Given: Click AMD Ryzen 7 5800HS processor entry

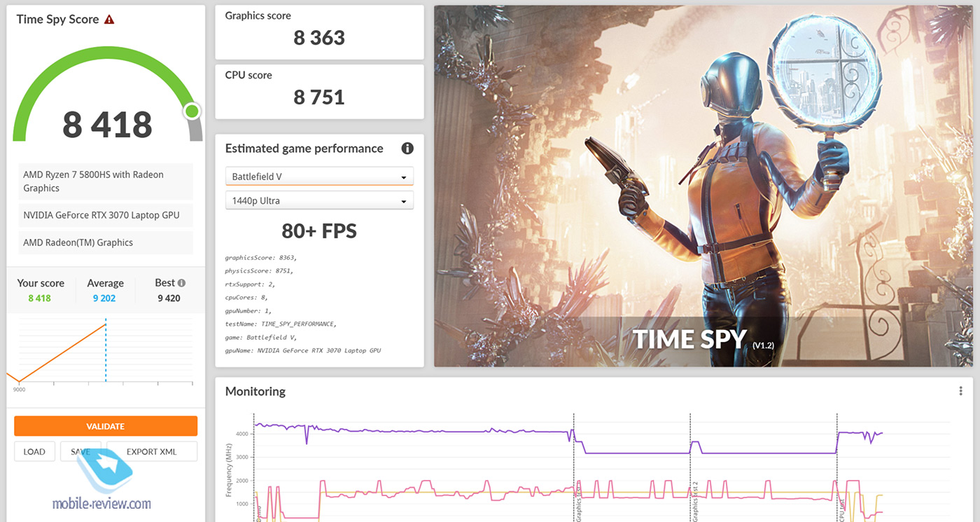Looking at the screenshot, I should pyautogui.click(x=106, y=181).
